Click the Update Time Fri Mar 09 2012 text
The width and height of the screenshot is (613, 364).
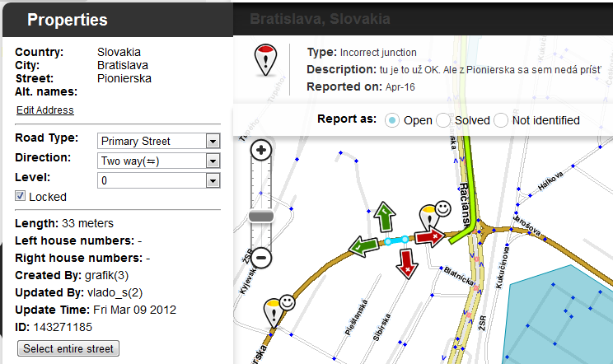(96, 310)
